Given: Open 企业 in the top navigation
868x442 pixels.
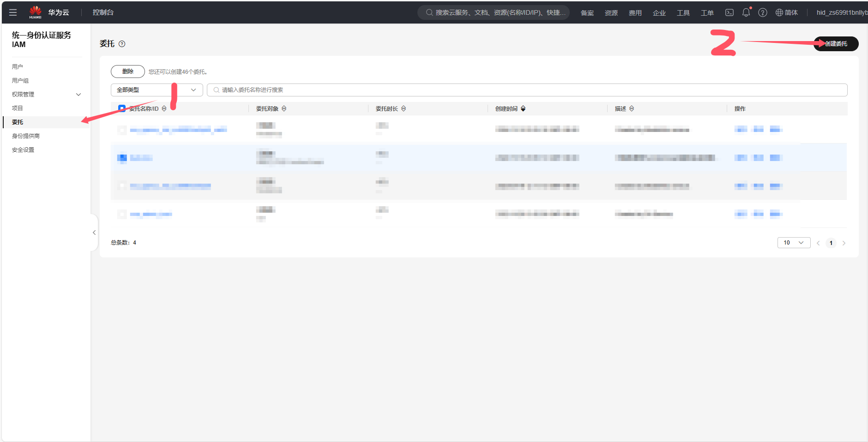Looking at the screenshot, I should pyautogui.click(x=659, y=12).
